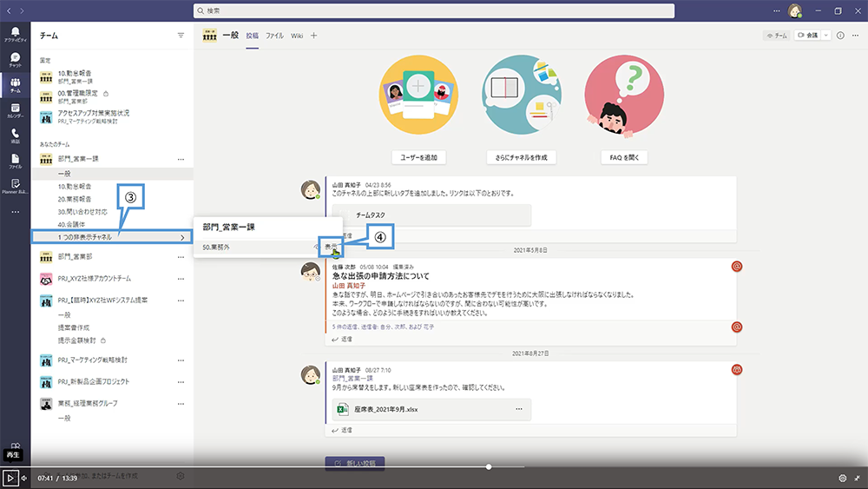Open the Calendar app

(15, 110)
